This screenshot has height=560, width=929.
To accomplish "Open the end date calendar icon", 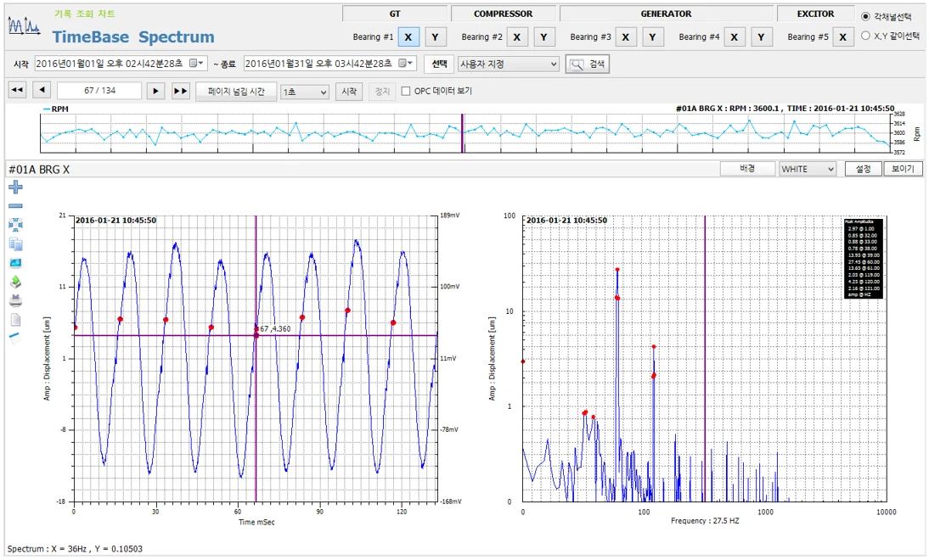I will (403, 63).
